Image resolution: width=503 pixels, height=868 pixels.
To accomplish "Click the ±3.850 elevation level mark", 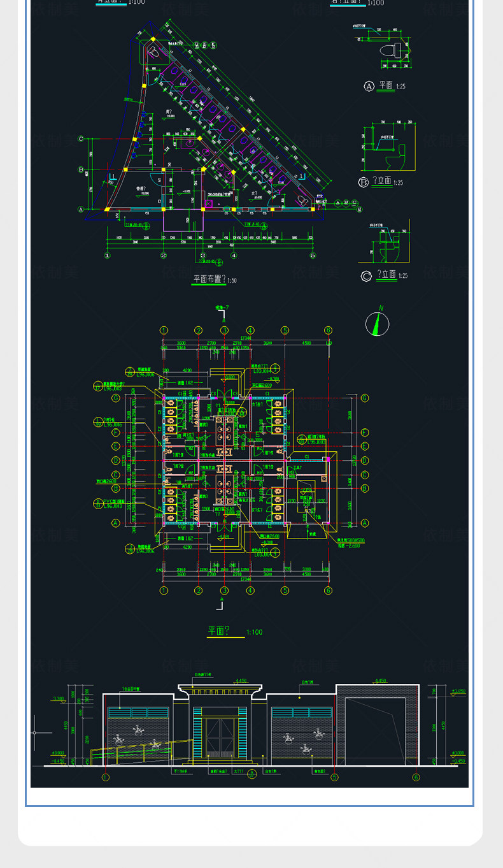I will point(458,691).
